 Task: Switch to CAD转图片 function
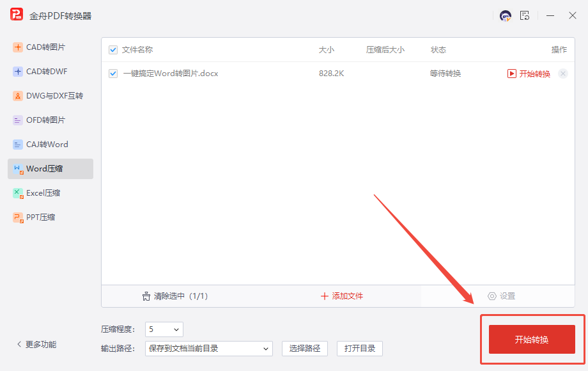click(x=50, y=47)
